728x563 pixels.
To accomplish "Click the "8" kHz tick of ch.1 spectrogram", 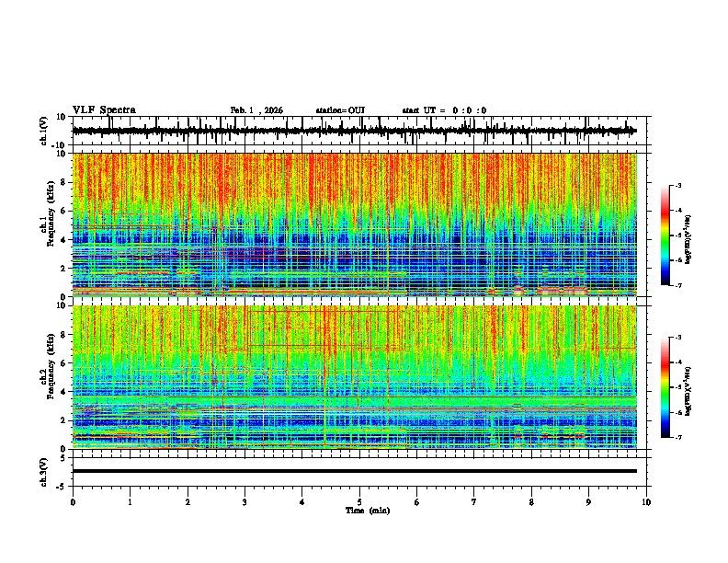I will [x=63, y=182].
